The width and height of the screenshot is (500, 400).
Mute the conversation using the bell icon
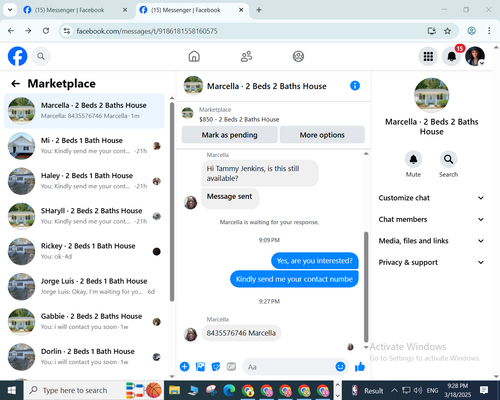click(x=413, y=159)
